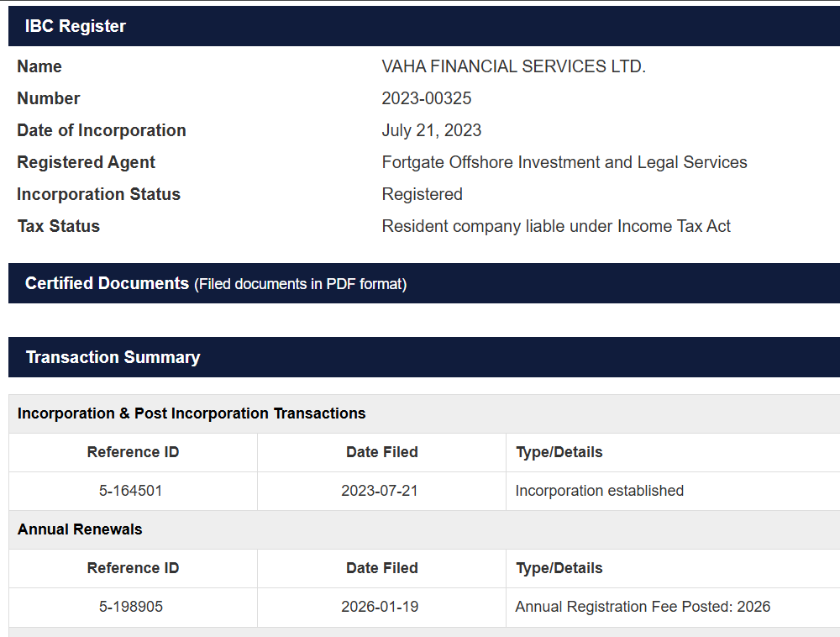This screenshot has height=637, width=840.
Task: Click the Transaction Summary header bar
Action: coord(424,357)
